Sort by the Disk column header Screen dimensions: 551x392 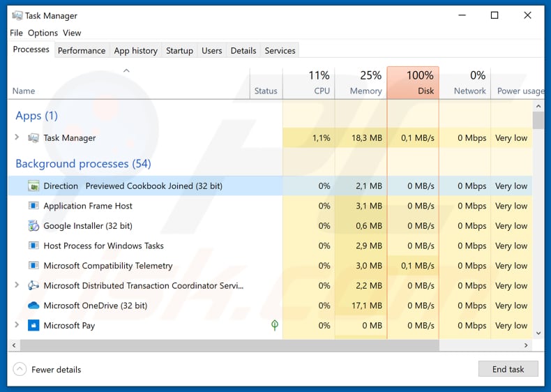(413, 83)
